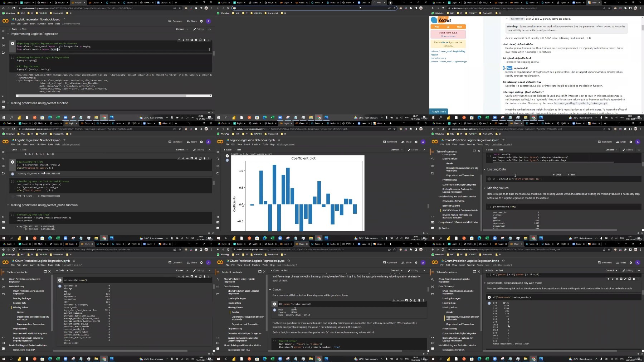Open find and replace sidebar, Implementing Logistic Regression window
This screenshot has height=362, width=644.
[x=3, y=38]
